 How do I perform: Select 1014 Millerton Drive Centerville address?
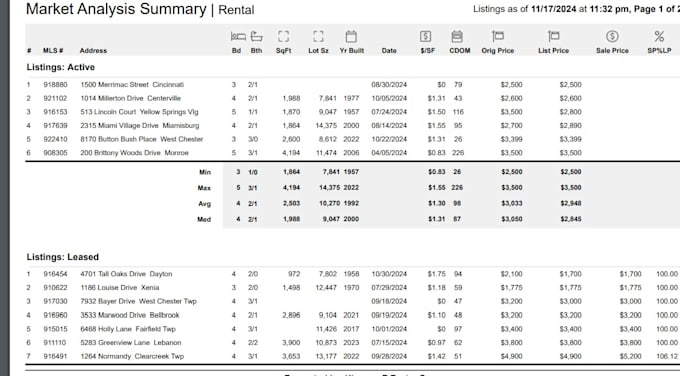tap(131, 98)
